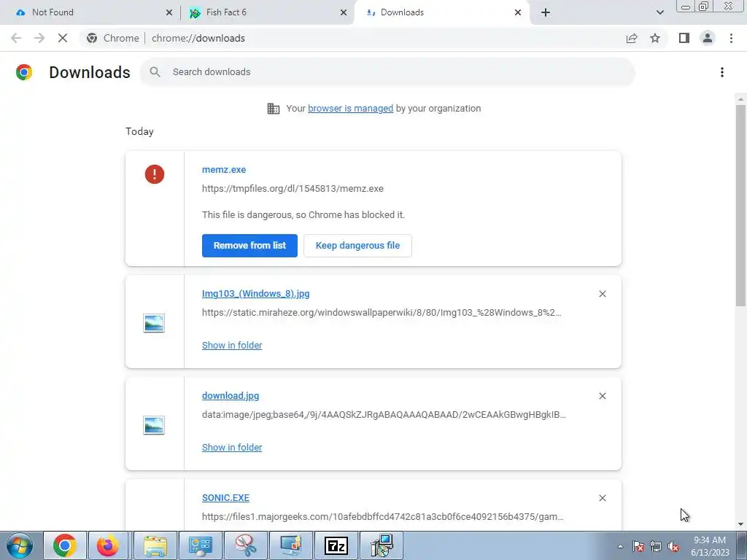Click the data:image/jpeg base64 URL text
Image resolution: width=747 pixels, height=560 pixels.
pos(384,415)
